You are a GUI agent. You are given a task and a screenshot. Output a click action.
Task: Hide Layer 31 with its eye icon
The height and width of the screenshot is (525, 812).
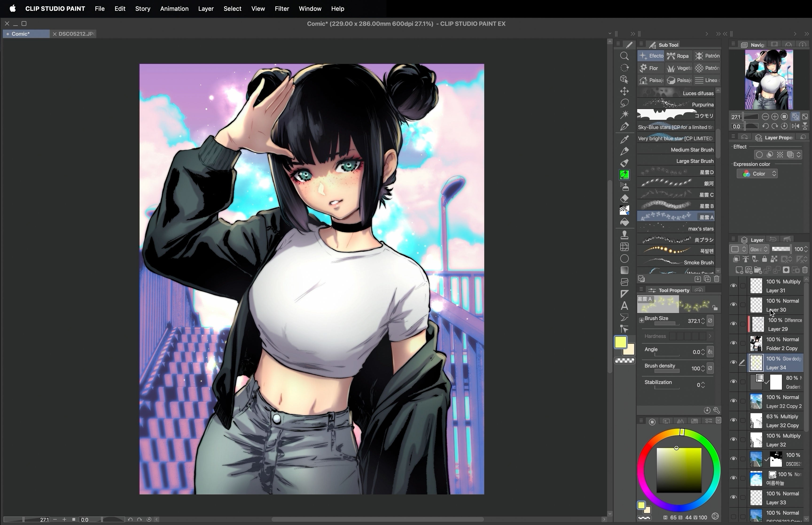tap(733, 286)
